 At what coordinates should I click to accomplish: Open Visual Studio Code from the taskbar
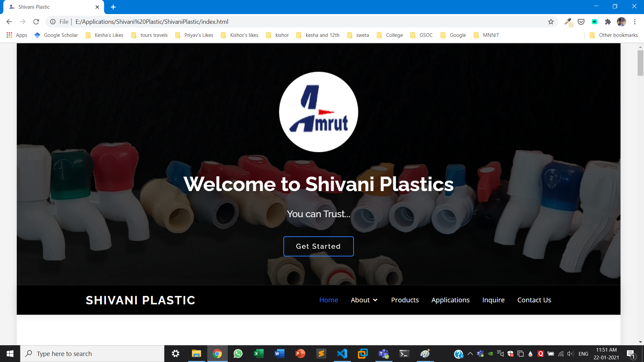coord(342,354)
